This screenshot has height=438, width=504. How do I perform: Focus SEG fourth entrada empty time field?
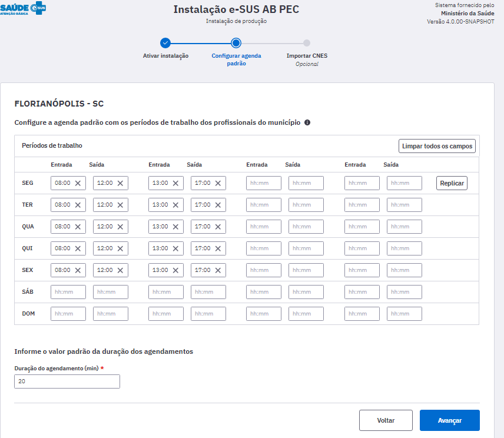pos(362,183)
